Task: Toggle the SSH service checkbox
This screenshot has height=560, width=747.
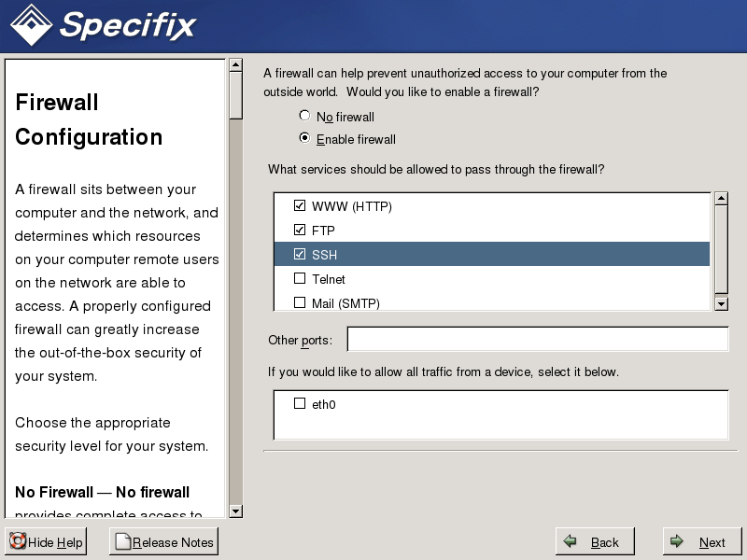Action: (300, 254)
